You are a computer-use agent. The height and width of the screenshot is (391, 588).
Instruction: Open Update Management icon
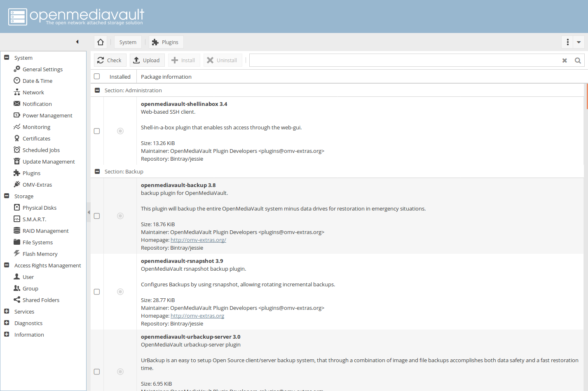17,161
